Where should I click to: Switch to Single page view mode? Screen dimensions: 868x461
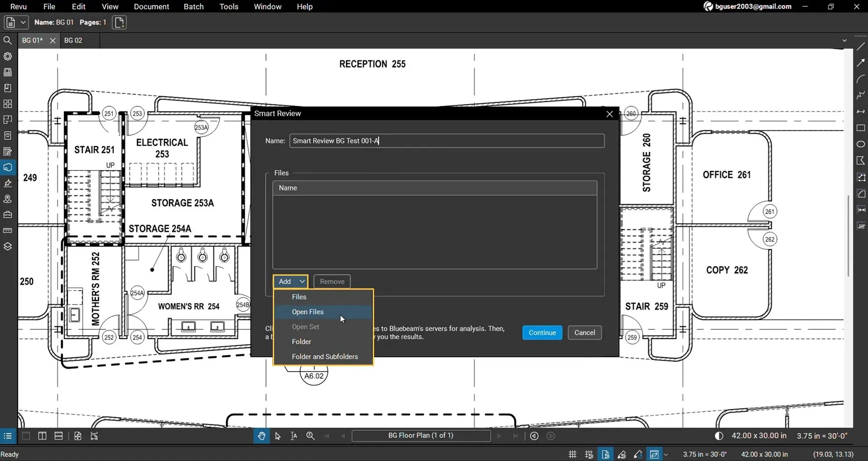26,436
